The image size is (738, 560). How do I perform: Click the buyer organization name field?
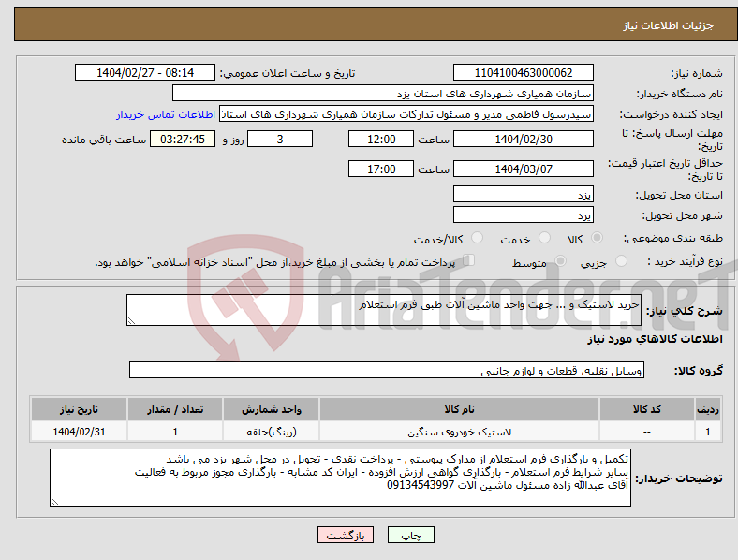point(383,93)
